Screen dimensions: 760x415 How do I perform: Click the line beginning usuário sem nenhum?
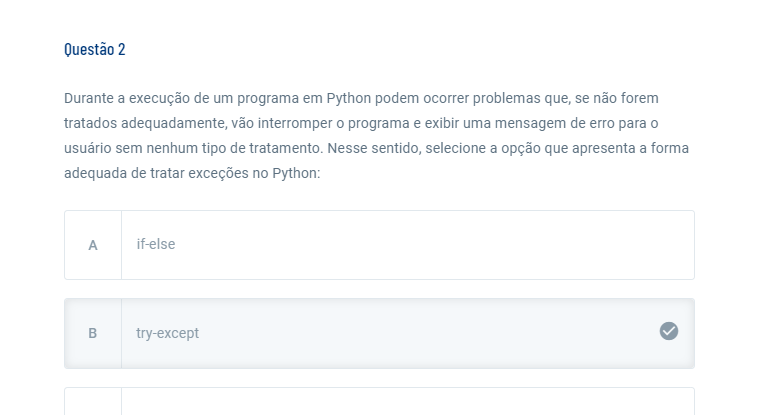[376, 148]
